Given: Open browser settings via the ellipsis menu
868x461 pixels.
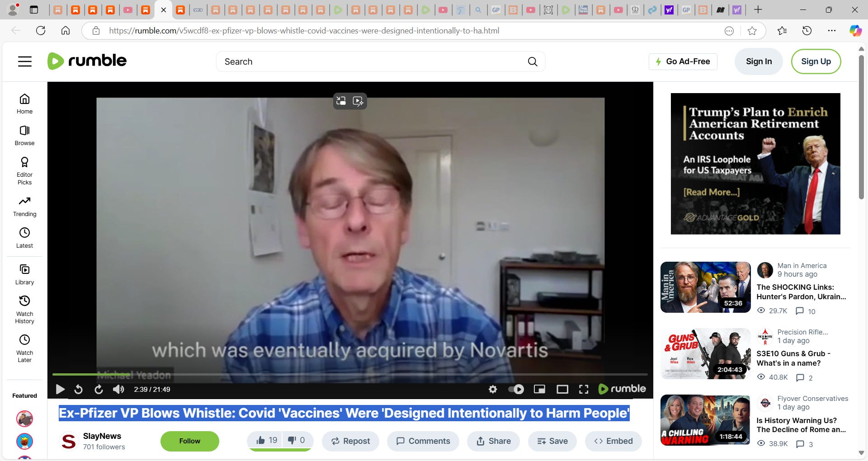Looking at the screenshot, I should [832, 30].
